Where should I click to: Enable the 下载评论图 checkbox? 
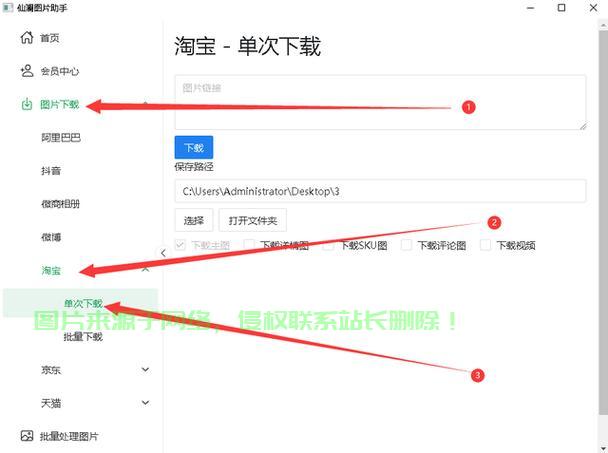click(406, 245)
